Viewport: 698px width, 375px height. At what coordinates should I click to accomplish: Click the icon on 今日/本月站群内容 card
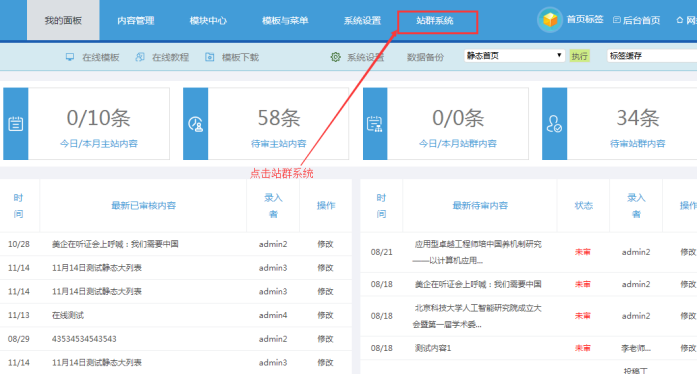click(375, 124)
